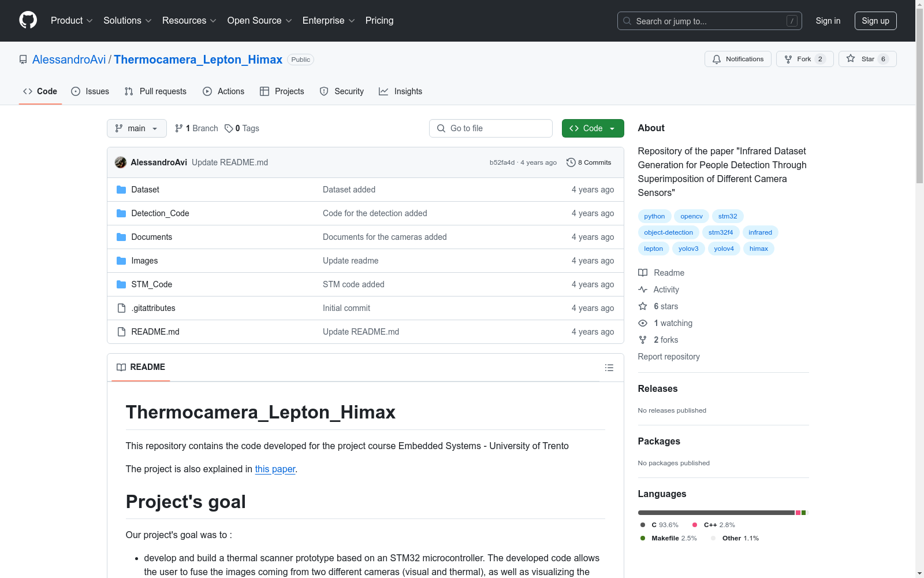
Task: Follow the this paper link
Action: click(x=275, y=469)
